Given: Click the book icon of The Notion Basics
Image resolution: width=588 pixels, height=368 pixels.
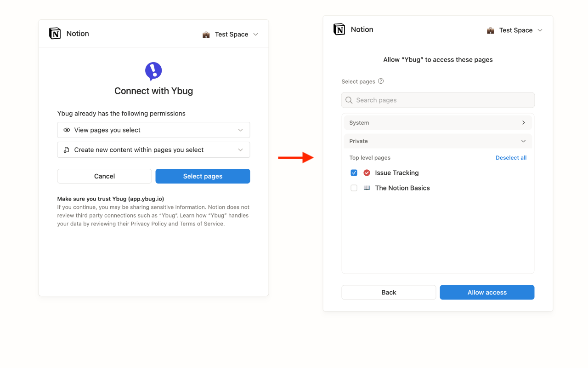Looking at the screenshot, I should tap(367, 188).
